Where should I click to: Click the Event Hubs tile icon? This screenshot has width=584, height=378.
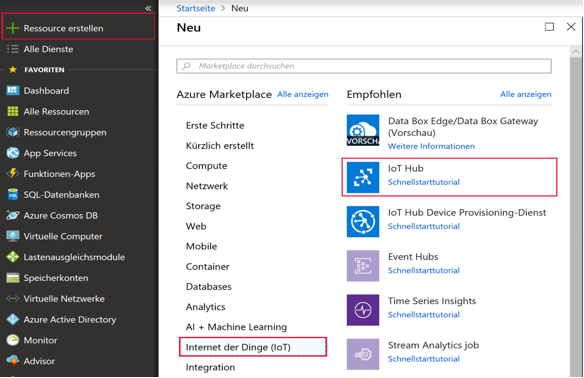click(x=363, y=266)
